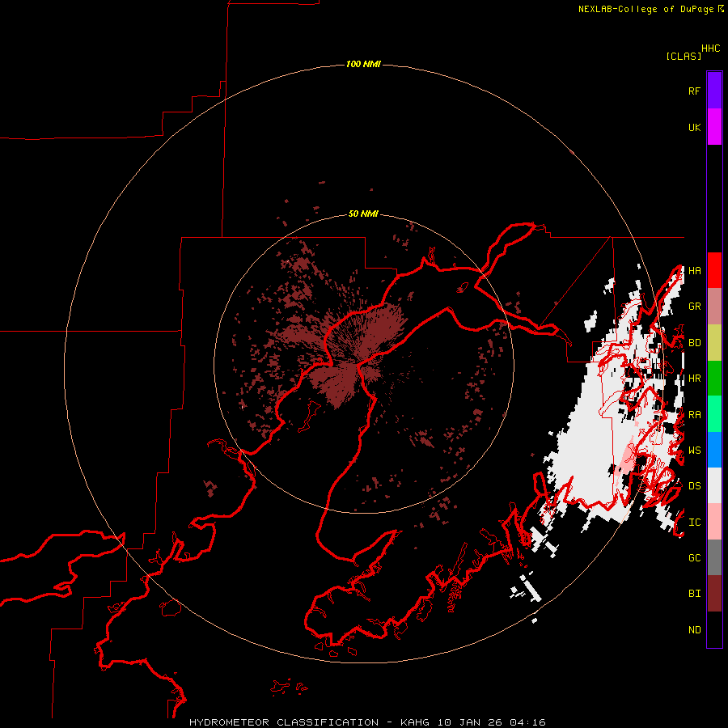Image resolution: width=728 pixels, height=728 pixels.
Task: Click the RA light green legend swatch
Action: [714, 414]
